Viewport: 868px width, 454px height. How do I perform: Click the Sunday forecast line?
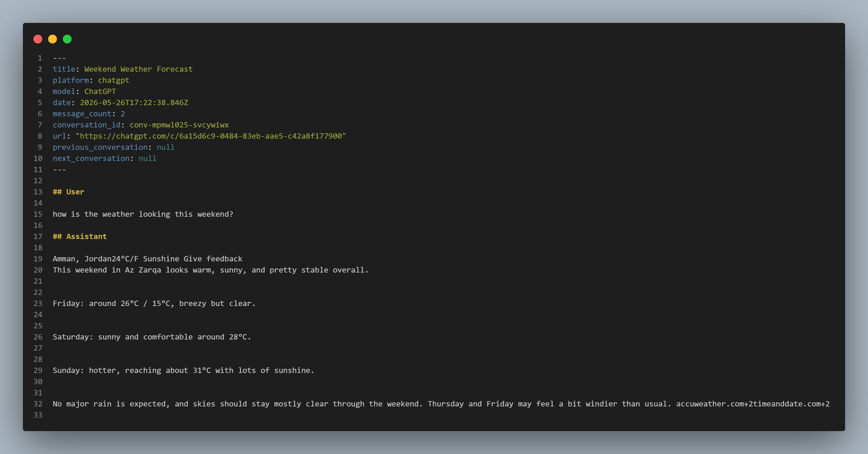pyautogui.click(x=183, y=370)
